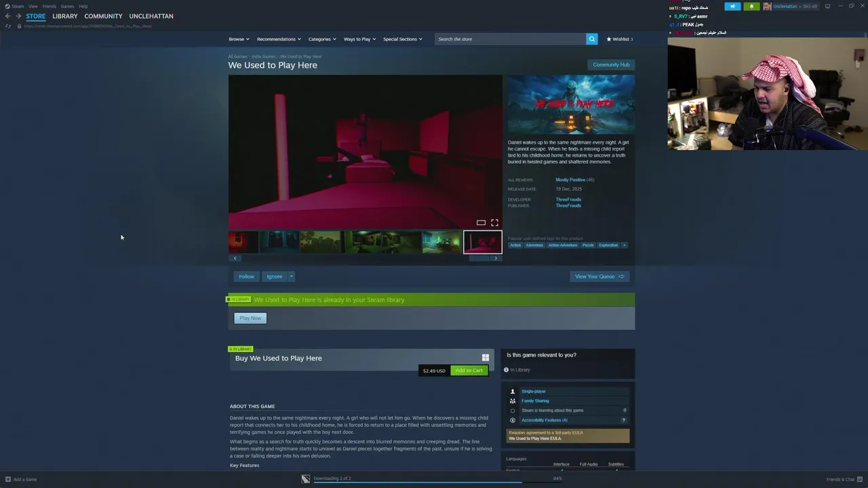The image size is (868, 488).
Task: Expand the Recommendations menu
Action: pos(279,39)
